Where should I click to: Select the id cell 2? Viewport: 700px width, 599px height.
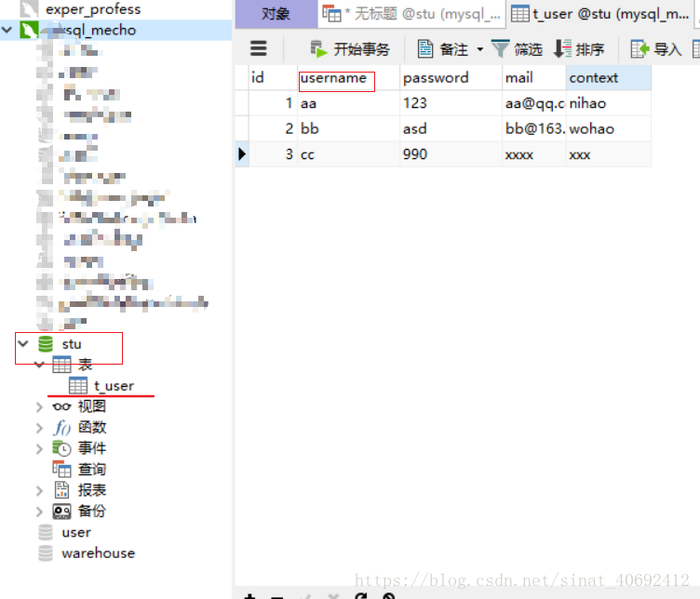click(273, 129)
